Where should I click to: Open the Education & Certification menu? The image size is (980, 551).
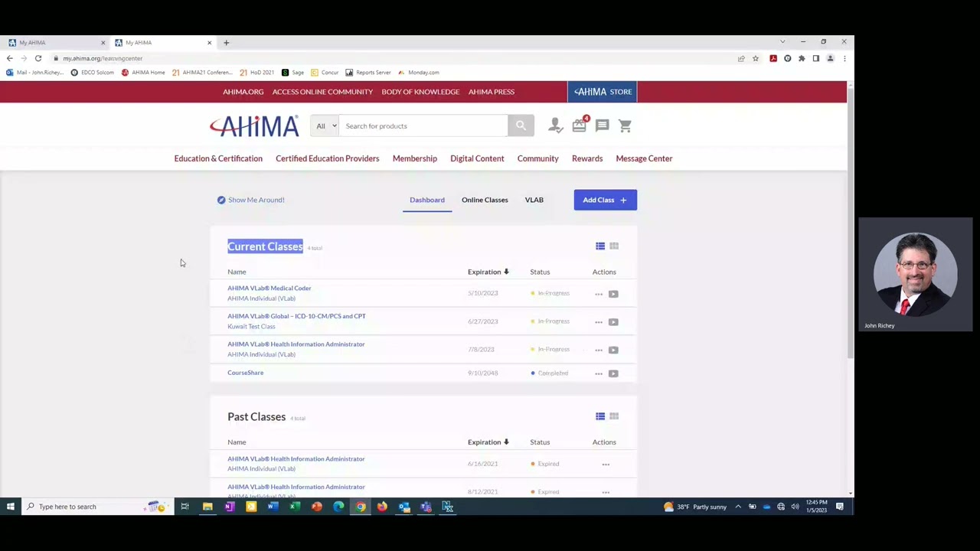pyautogui.click(x=218, y=158)
